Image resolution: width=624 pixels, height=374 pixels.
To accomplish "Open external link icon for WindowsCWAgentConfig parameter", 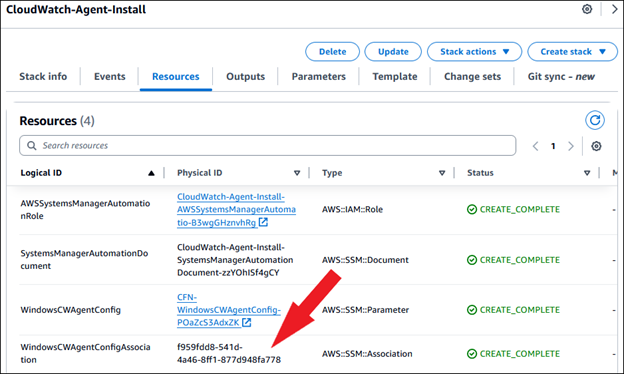I will coord(247,322).
